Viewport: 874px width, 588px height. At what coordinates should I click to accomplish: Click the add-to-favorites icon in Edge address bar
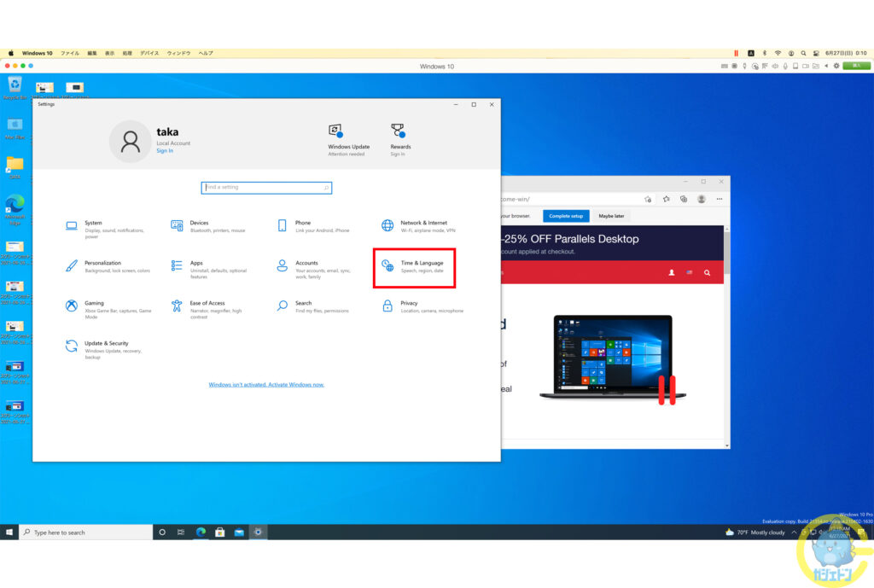(x=648, y=199)
